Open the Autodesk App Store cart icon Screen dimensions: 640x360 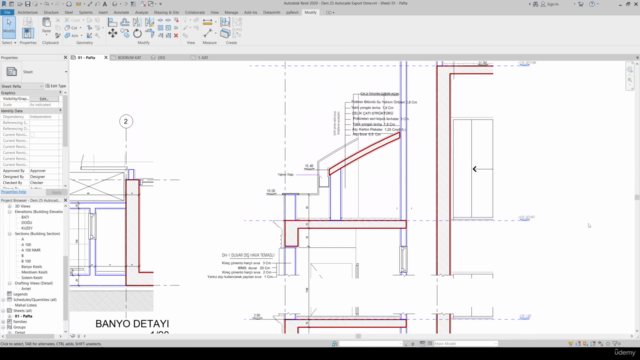click(581, 4)
